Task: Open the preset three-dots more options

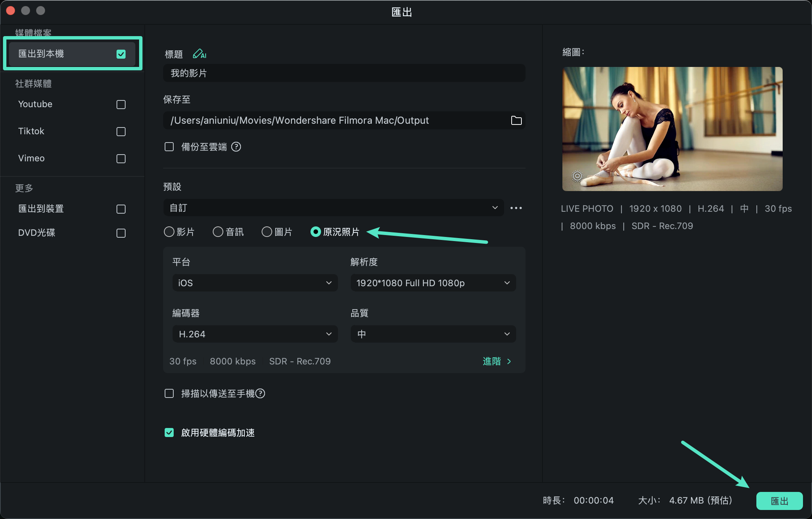Action: [x=516, y=208]
